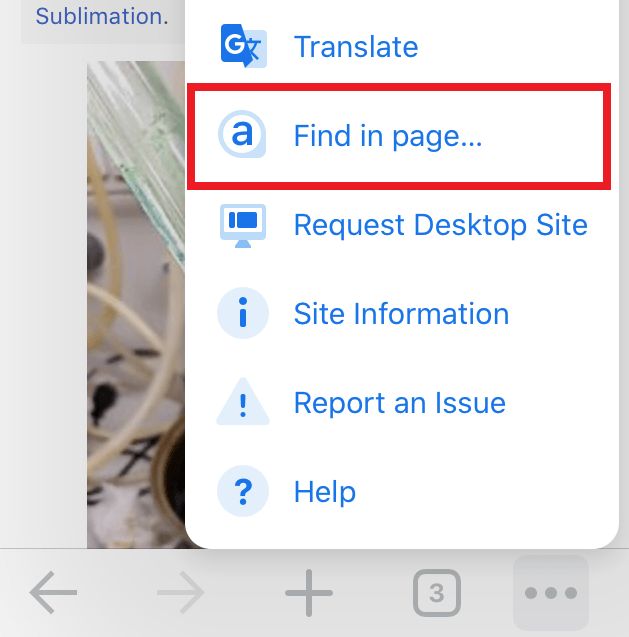Screen dimensions: 629x637
Task: Click the warning triangle icon
Action: [242, 403]
